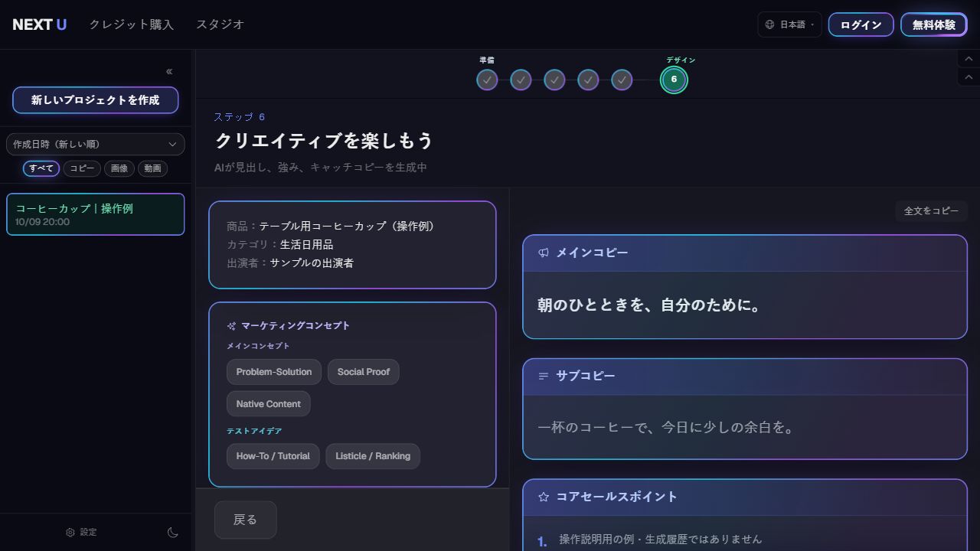980x551 pixels.
Task: Open クレジット購入 in top navigation
Action: (x=132, y=24)
